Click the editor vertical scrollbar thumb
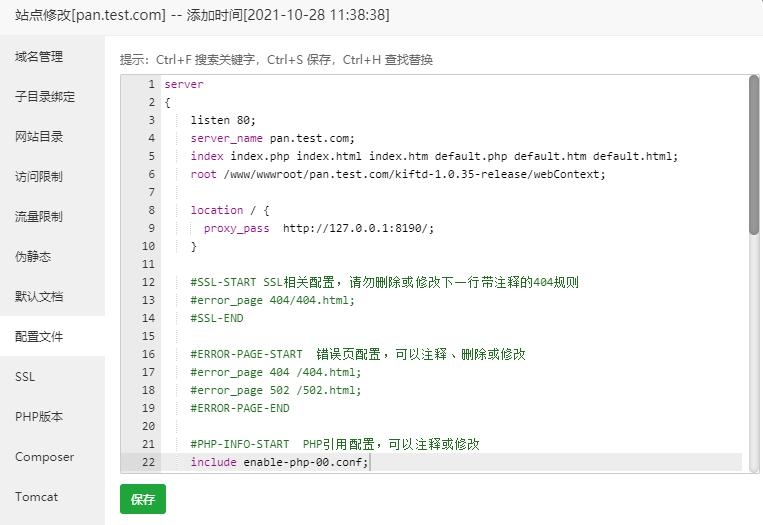 (754, 155)
